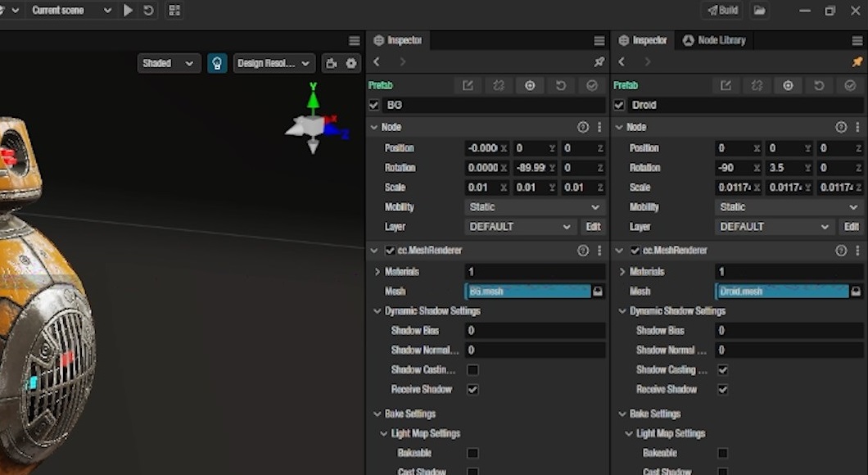The height and width of the screenshot is (475, 868).
Task: Click the Play preview button
Action: (128, 11)
